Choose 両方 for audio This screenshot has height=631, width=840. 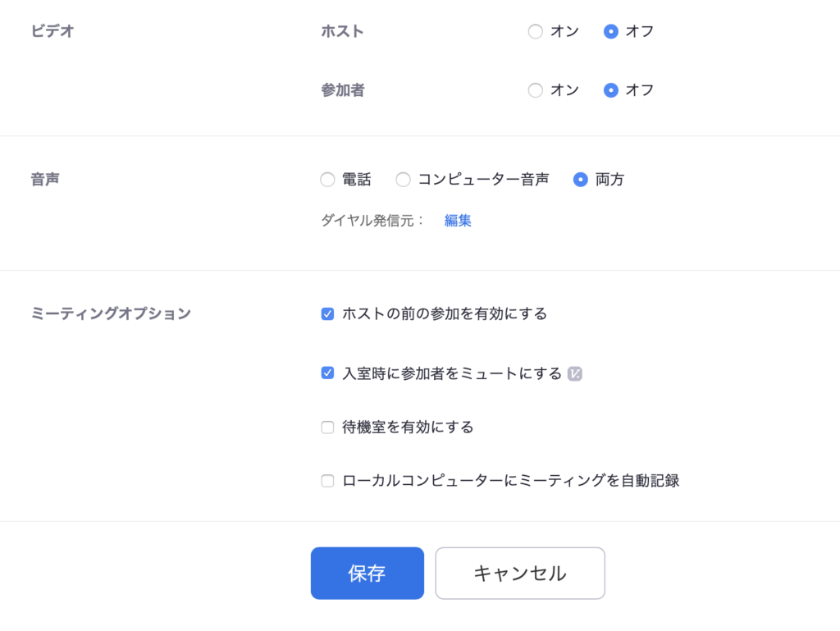580,180
